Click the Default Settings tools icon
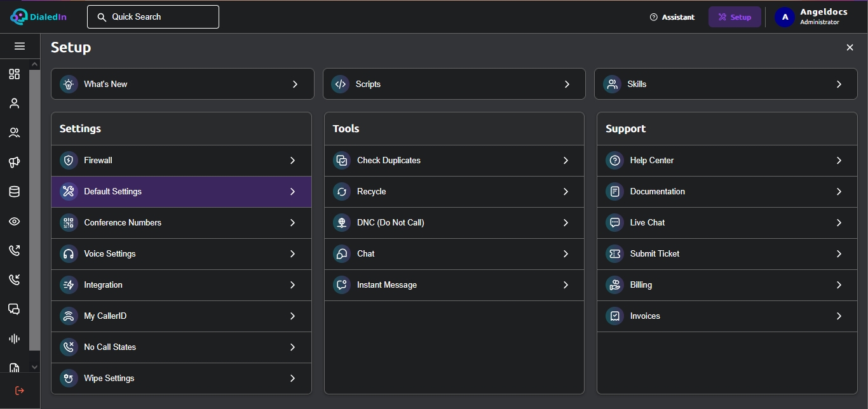 coord(69,192)
